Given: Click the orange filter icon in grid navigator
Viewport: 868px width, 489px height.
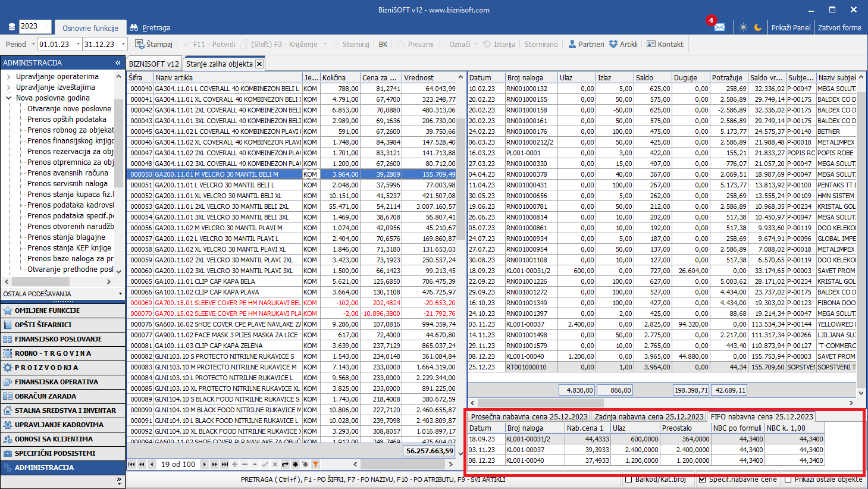Looking at the screenshot, I should (315, 464).
